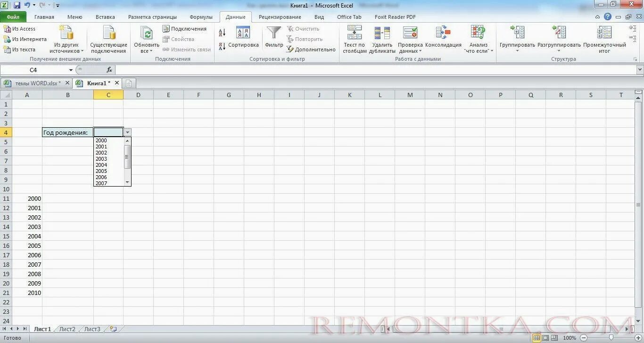Open the Группировать menu

click(x=517, y=40)
